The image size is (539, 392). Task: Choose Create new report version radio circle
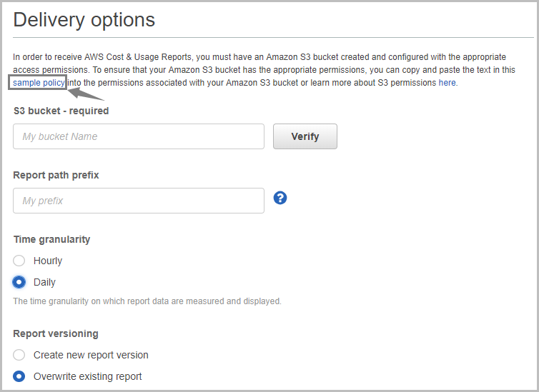coord(19,355)
